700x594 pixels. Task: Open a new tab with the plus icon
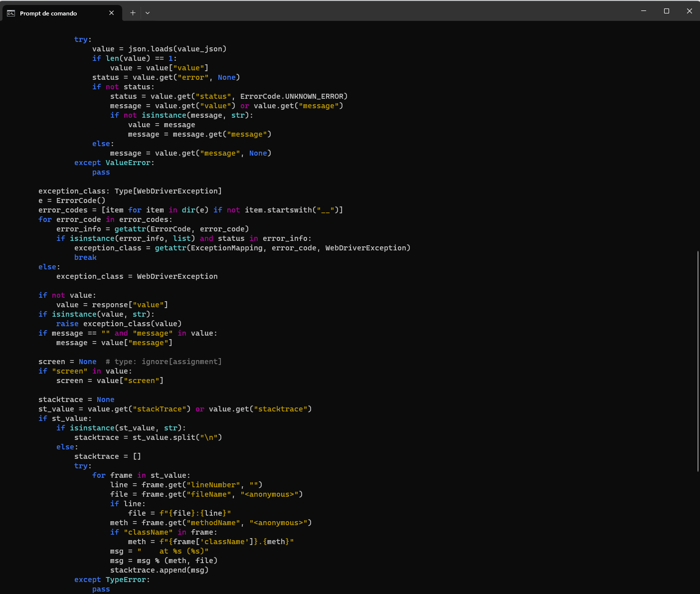tap(133, 13)
